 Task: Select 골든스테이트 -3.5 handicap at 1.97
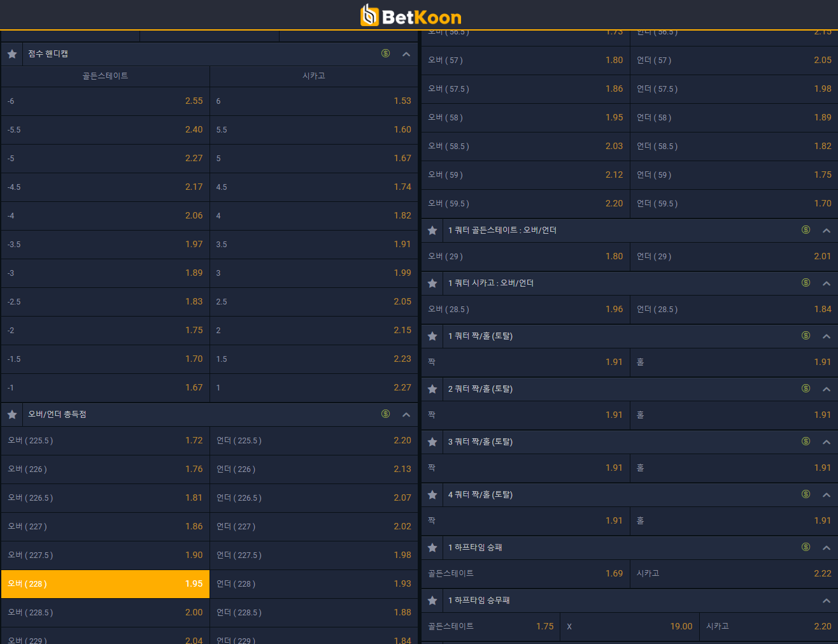pos(105,245)
